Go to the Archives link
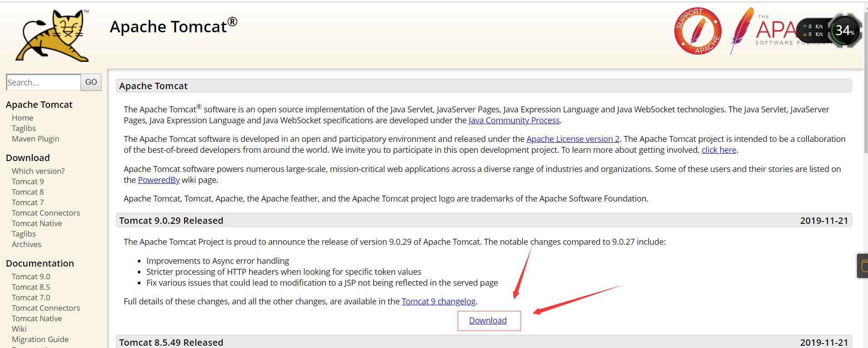This screenshot has height=348, width=868. pos(26,244)
